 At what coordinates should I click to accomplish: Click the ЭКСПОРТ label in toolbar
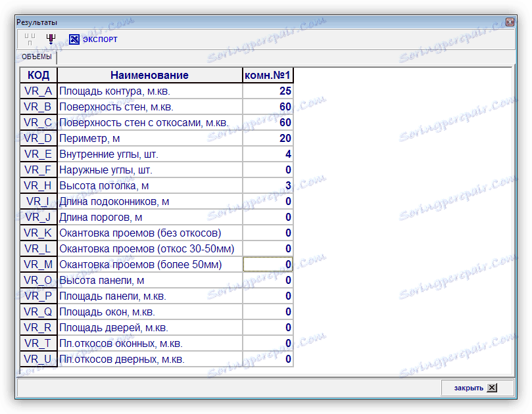(100, 39)
